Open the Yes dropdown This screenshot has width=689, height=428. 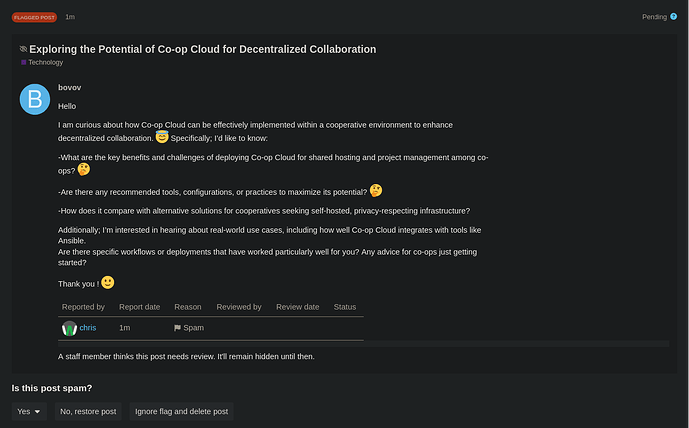(30, 411)
